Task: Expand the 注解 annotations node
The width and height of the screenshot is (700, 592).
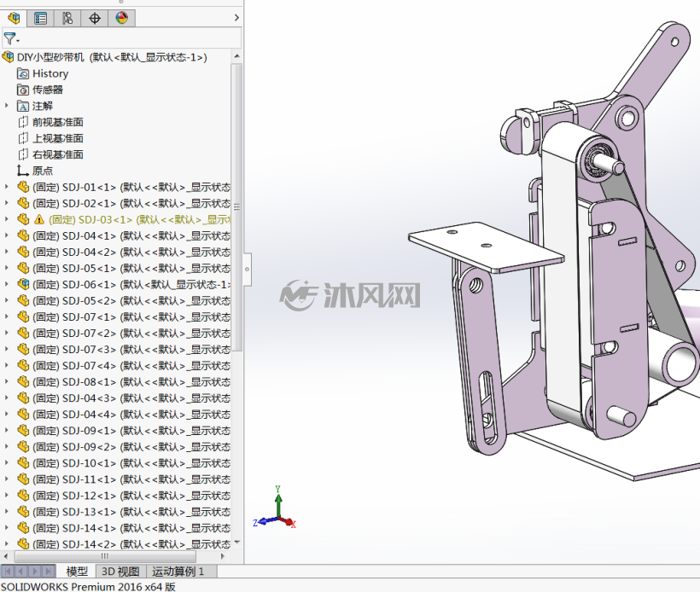Action: click(6, 106)
